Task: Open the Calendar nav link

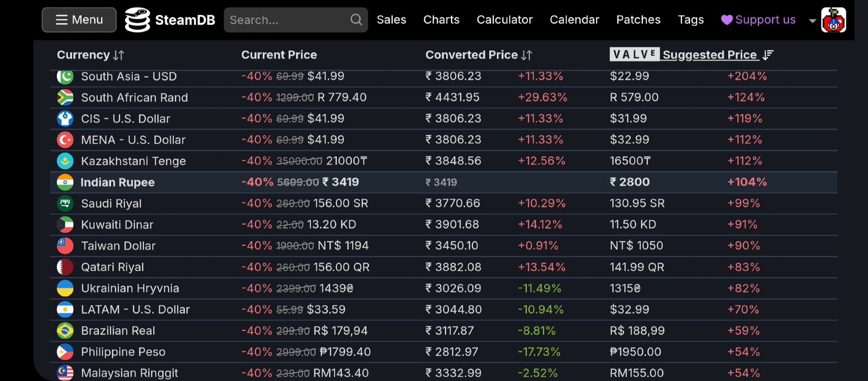Action: (574, 20)
